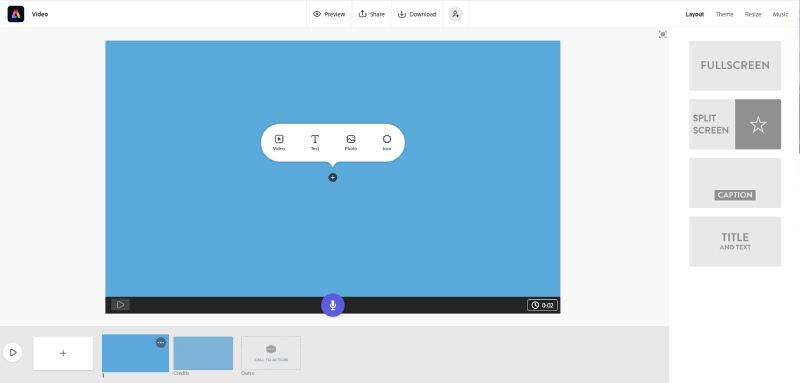800x383 pixels.
Task: Download the video project
Action: coord(417,14)
